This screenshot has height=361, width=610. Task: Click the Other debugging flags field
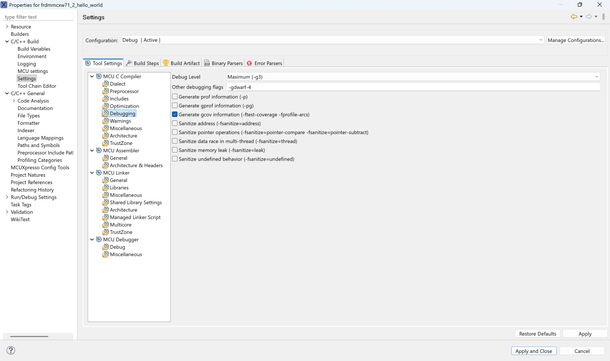coord(413,87)
